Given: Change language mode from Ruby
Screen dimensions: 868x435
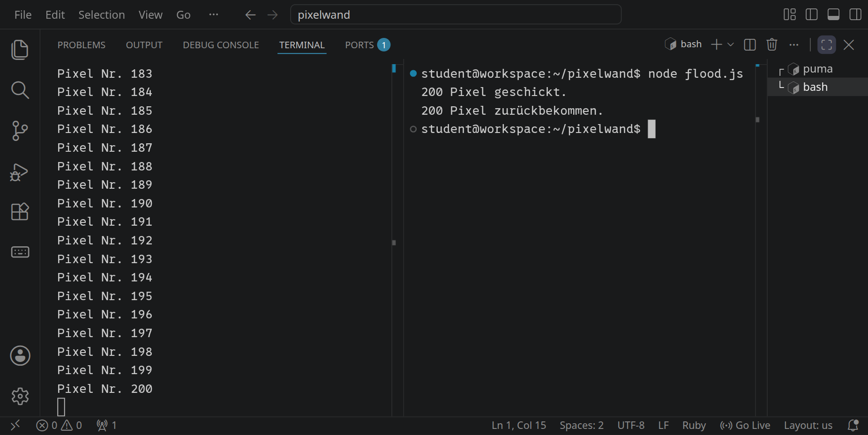Looking at the screenshot, I should (x=694, y=425).
